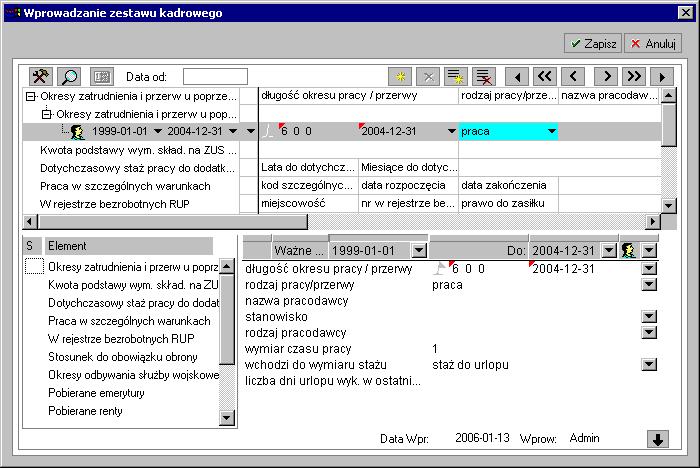This screenshot has height=468, width=700.
Task: Close the Wprowadzanie zestawu kadrowego window
Action: 685,13
